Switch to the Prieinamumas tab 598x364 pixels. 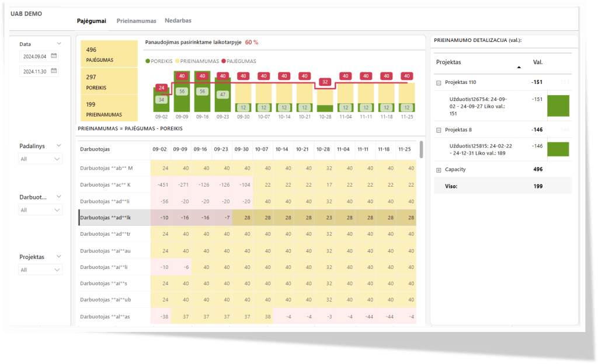136,21
